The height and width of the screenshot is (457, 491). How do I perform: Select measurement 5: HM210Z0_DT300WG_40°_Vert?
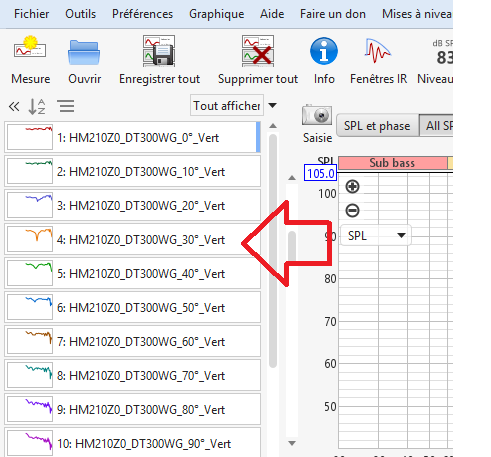132,274
